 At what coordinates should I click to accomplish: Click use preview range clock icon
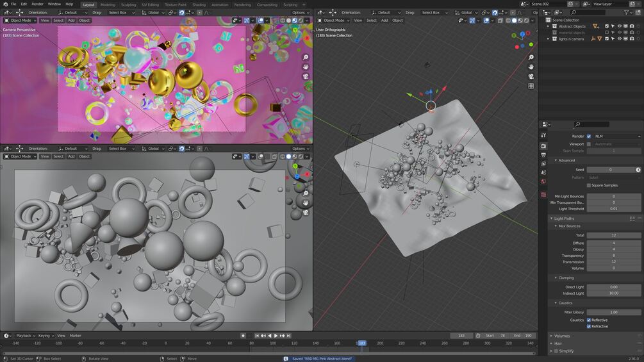point(478,335)
